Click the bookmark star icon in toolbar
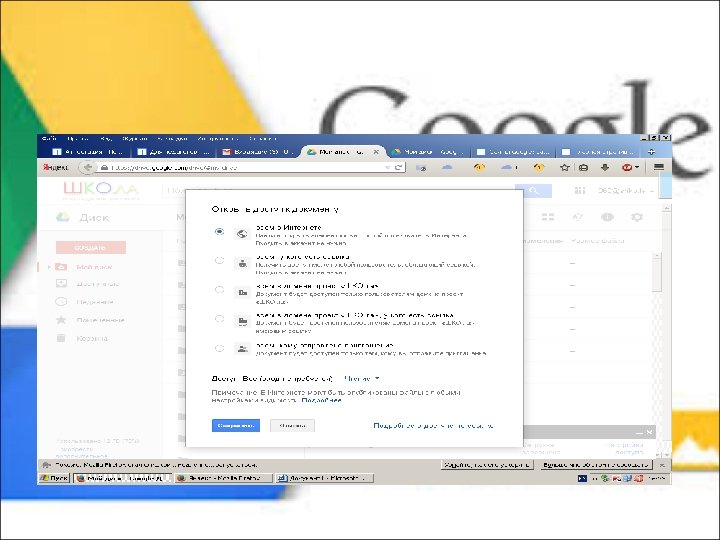The image size is (720, 540). (564, 168)
